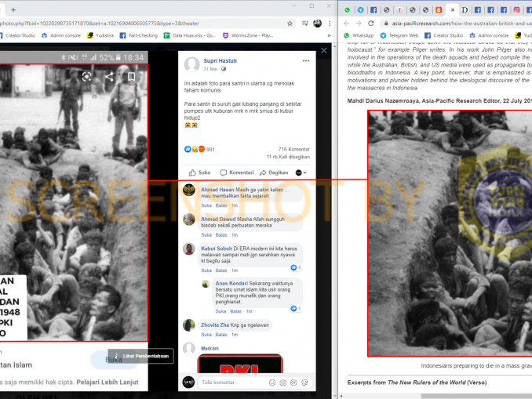The width and height of the screenshot is (532, 399).
Task: Open the 716 Komentar count
Action: (293, 149)
